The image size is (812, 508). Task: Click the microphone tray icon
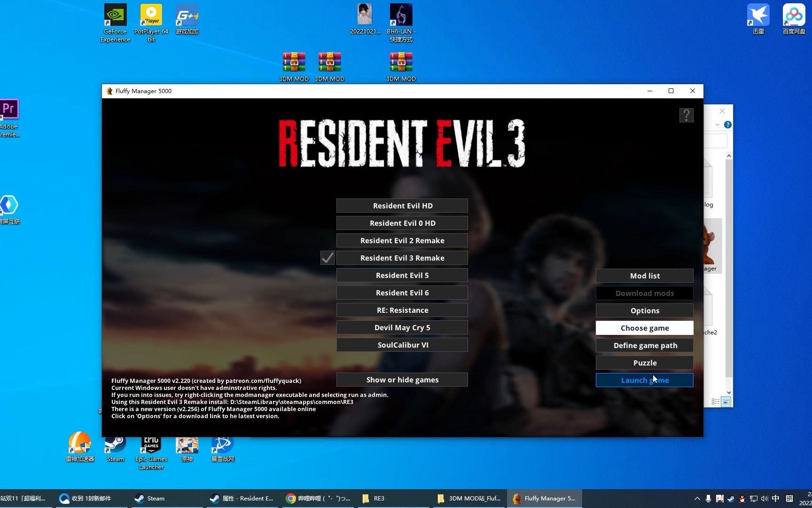(709, 499)
